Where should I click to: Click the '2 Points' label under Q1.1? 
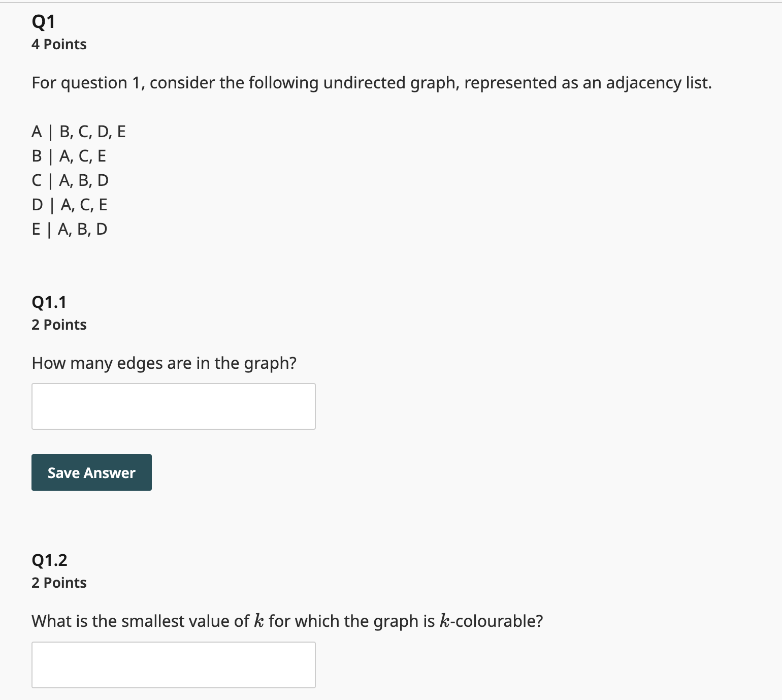point(58,324)
